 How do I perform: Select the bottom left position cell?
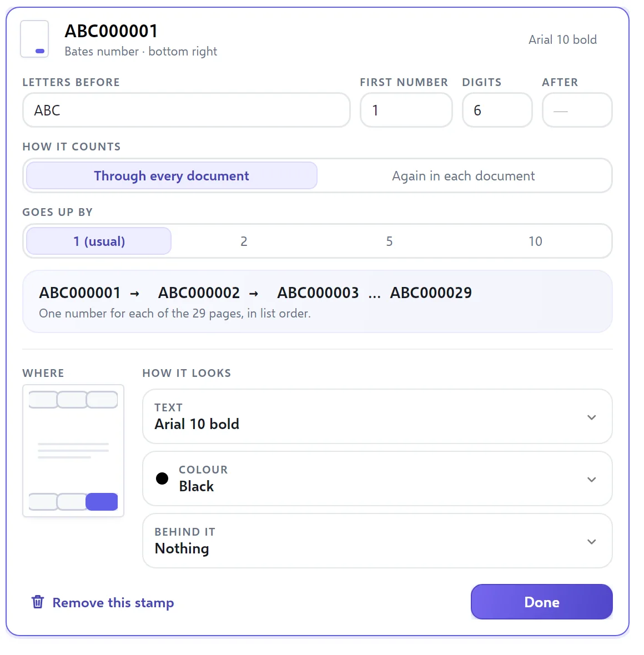point(43,502)
